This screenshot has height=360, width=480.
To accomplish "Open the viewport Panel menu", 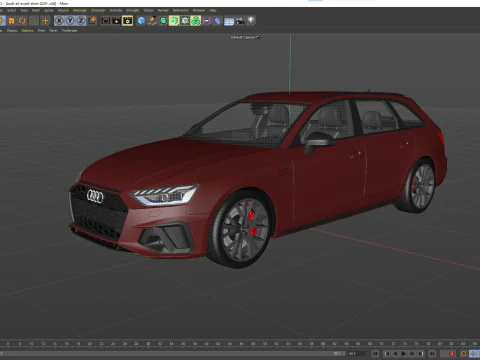I will [x=53, y=31].
